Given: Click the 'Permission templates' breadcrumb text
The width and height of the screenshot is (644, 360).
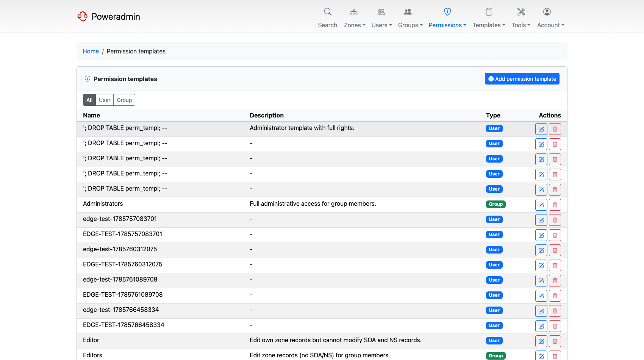Looking at the screenshot, I should [136, 51].
